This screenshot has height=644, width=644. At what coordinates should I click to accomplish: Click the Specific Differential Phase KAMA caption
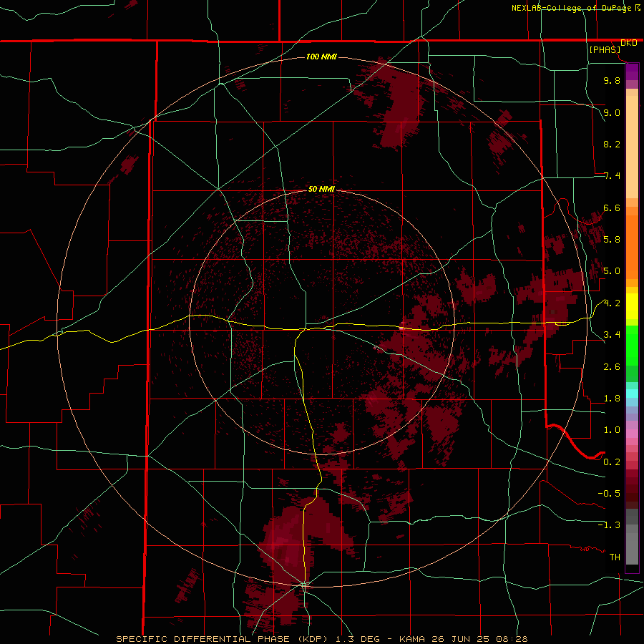(x=322, y=639)
